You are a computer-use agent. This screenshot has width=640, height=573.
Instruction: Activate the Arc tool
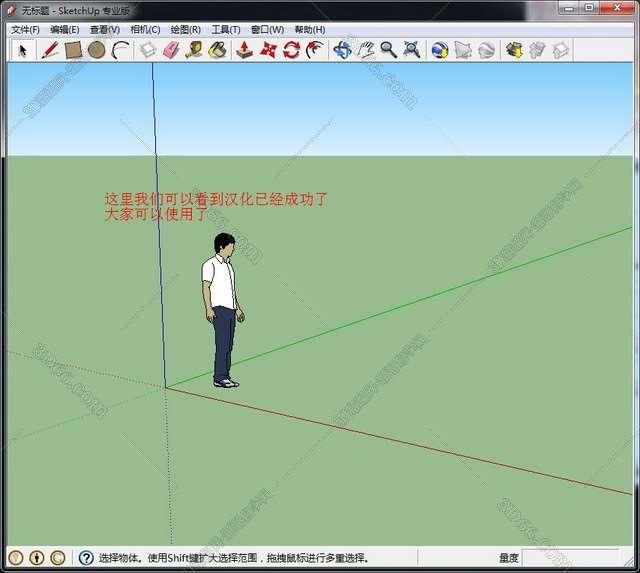click(x=120, y=50)
